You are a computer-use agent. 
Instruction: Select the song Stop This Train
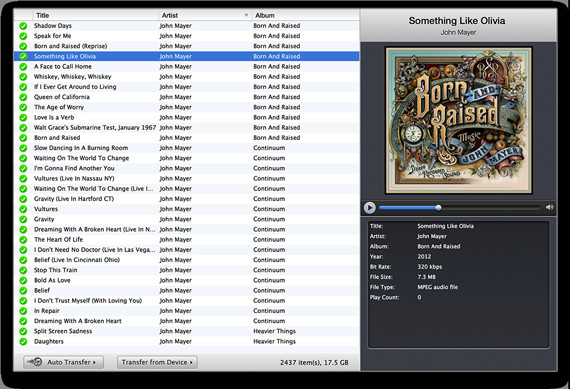56,270
